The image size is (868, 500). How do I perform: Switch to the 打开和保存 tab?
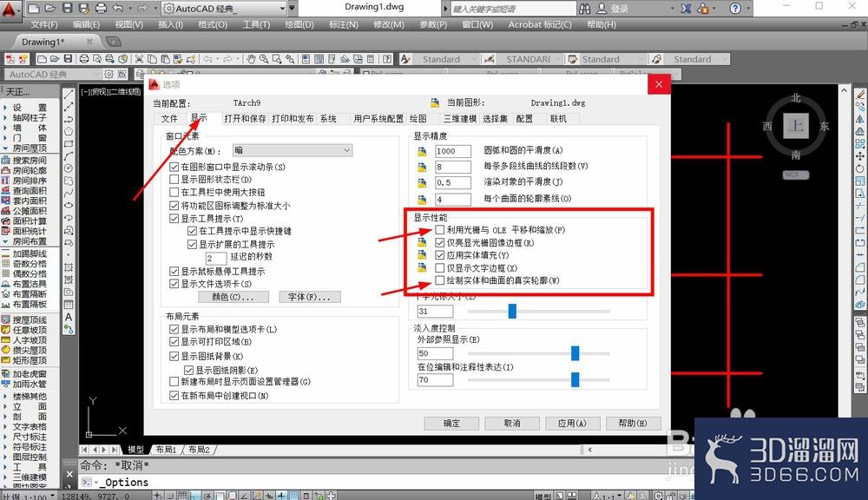(x=245, y=119)
